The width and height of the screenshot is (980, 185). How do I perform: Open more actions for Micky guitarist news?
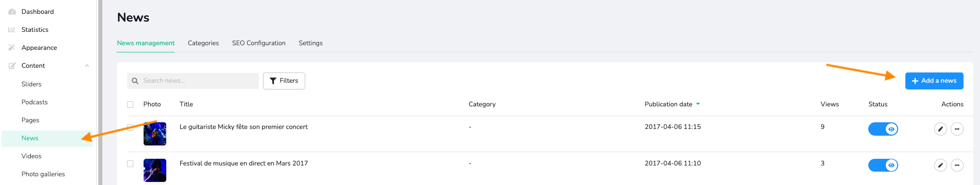[957, 129]
